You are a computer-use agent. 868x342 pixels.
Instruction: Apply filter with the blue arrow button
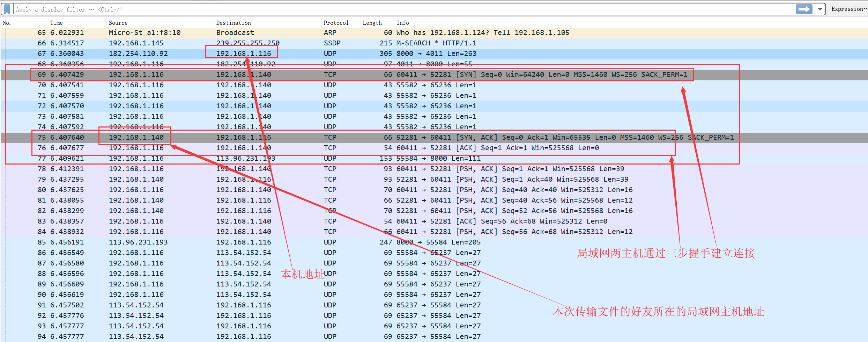pyautogui.click(x=804, y=9)
